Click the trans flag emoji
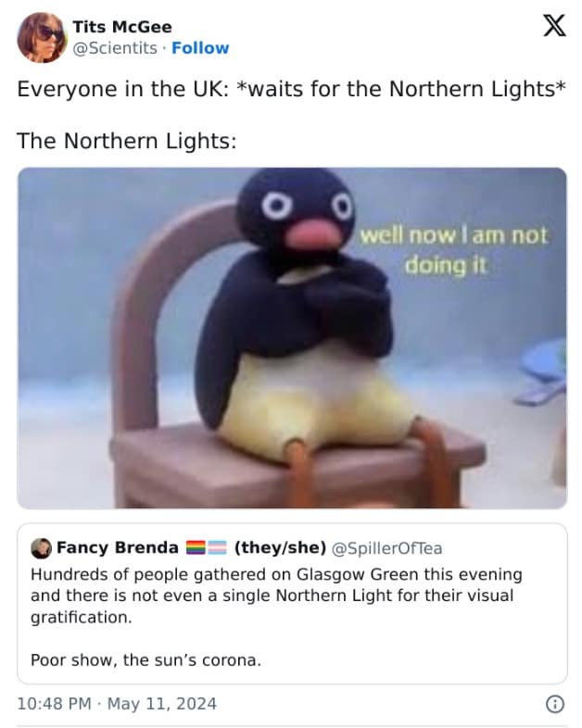 [217, 548]
